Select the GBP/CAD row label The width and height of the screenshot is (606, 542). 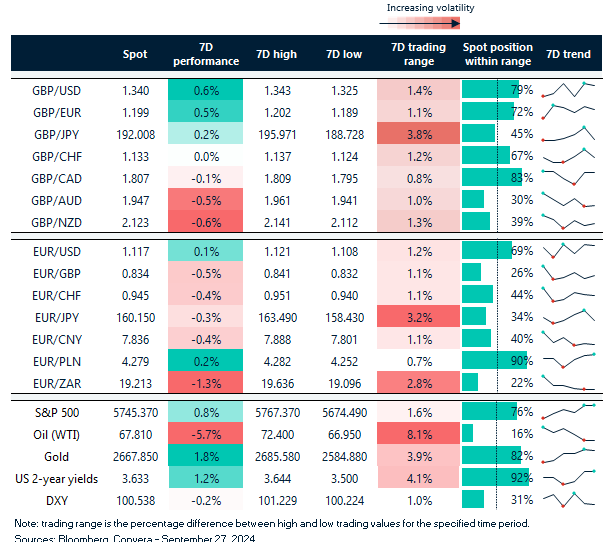point(56,179)
